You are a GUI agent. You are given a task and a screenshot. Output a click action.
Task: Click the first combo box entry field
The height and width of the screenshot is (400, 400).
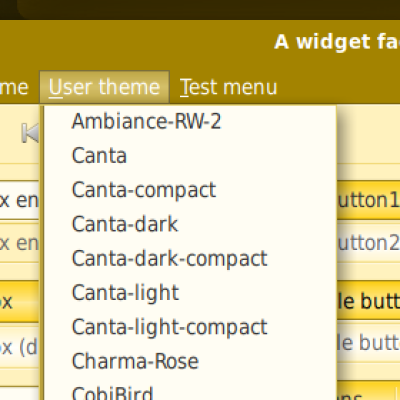(x=19, y=200)
